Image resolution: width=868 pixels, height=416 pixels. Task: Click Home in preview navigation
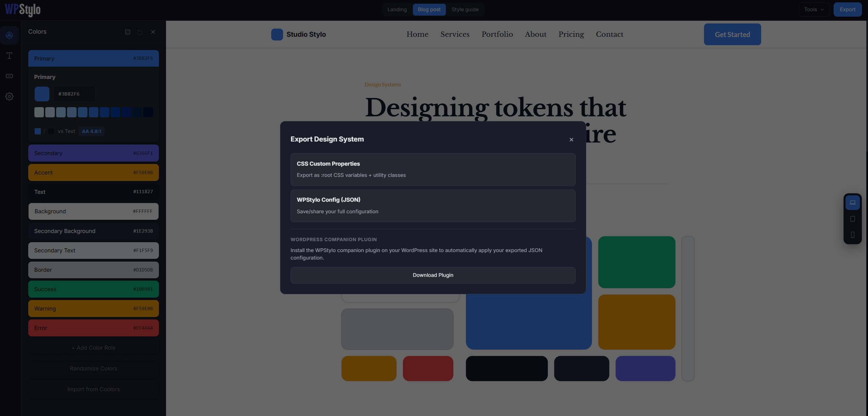[417, 34]
